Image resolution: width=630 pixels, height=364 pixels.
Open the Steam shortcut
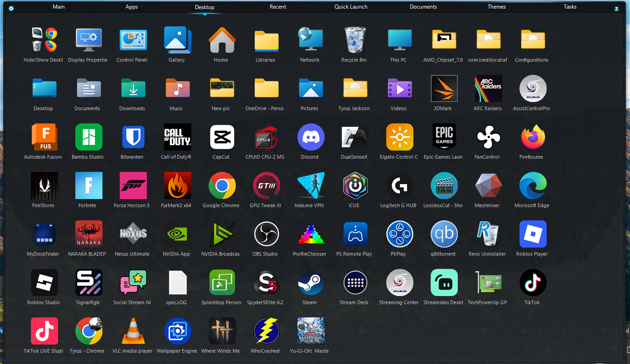click(x=310, y=283)
